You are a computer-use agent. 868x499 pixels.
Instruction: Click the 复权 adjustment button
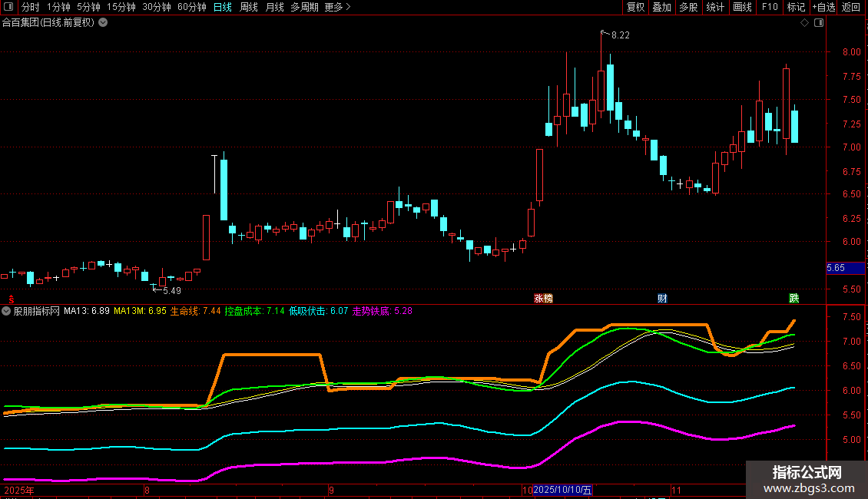point(636,7)
